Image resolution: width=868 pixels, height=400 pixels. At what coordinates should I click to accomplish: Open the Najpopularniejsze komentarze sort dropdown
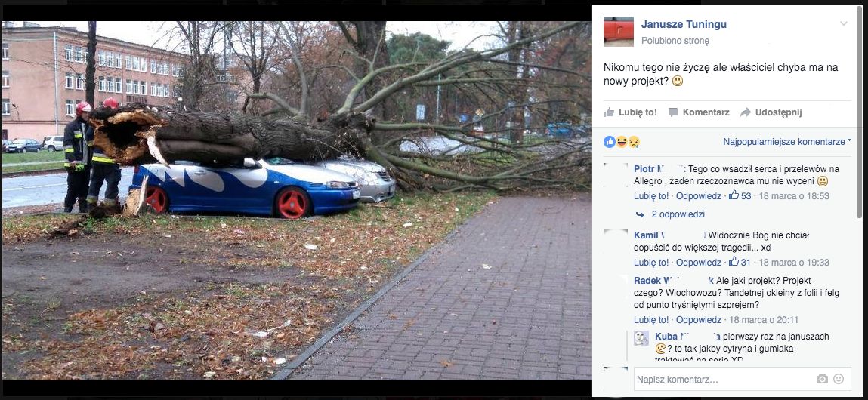pyautogui.click(x=787, y=142)
